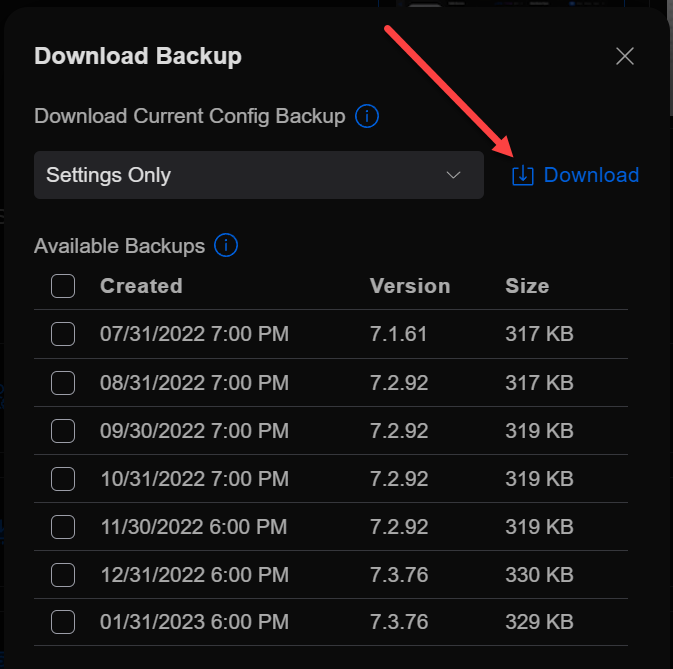Click the Size column header
This screenshot has width=673, height=669.
click(527, 286)
